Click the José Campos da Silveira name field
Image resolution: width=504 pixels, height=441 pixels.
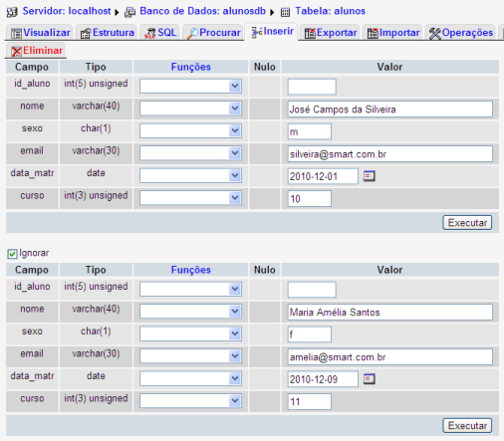(390, 110)
